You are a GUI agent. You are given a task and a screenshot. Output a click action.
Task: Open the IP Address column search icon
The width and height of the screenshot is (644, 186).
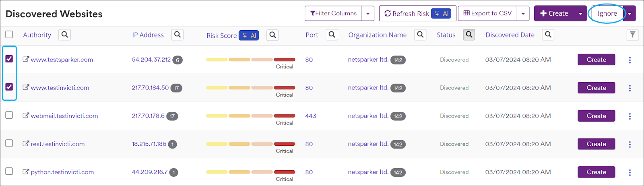[178, 35]
